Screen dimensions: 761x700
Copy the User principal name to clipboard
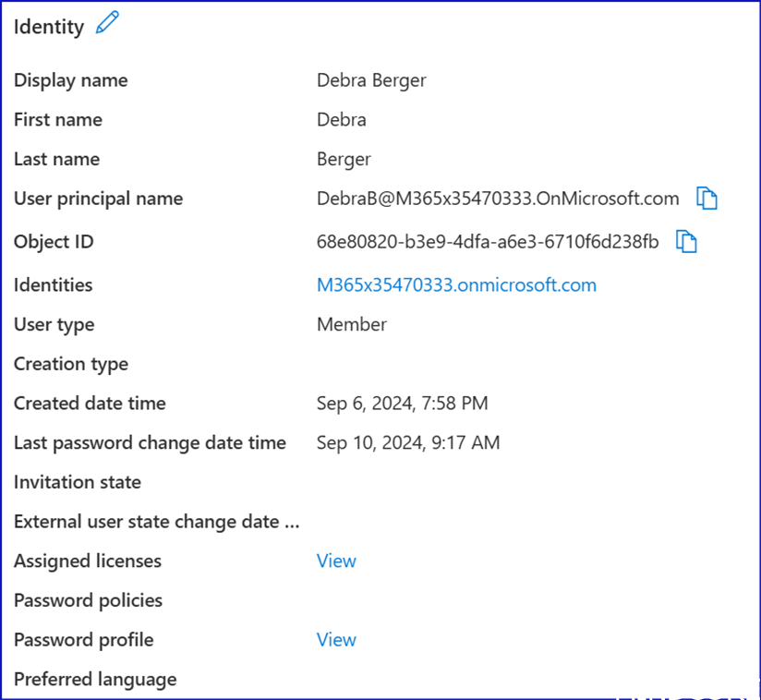[707, 199]
